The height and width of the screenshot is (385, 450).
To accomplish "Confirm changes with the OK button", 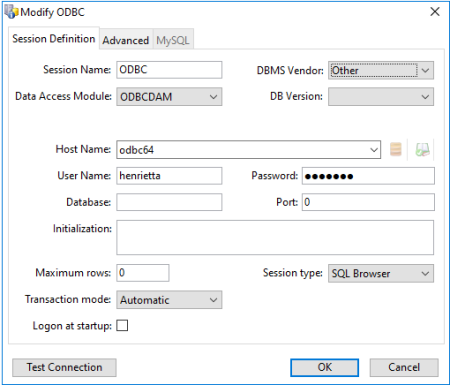I will 324,367.
